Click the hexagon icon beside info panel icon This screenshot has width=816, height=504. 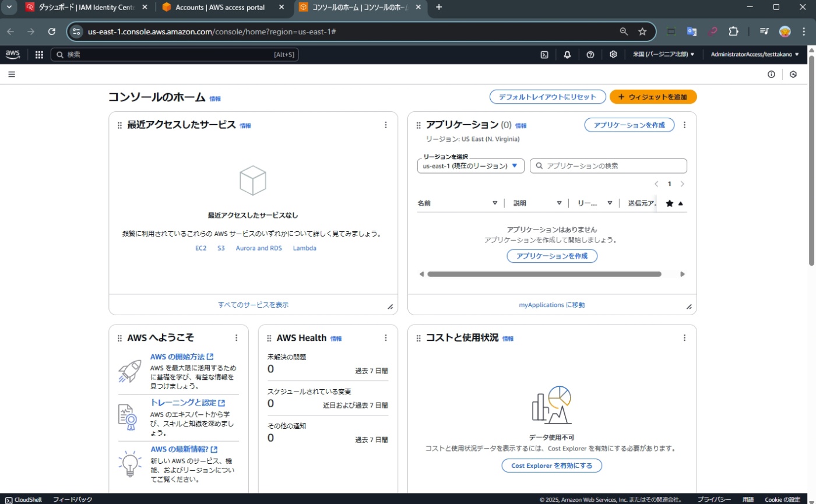(x=793, y=74)
